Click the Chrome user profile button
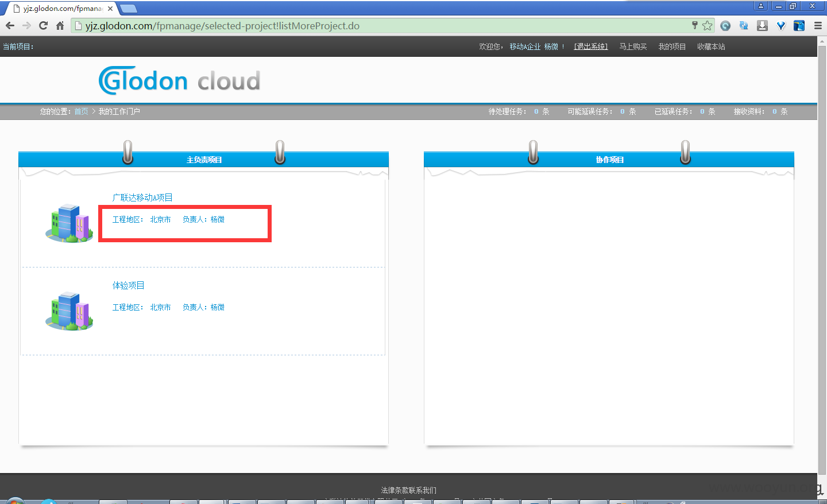The width and height of the screenshot is (827, 504). [x=761, y=6]
